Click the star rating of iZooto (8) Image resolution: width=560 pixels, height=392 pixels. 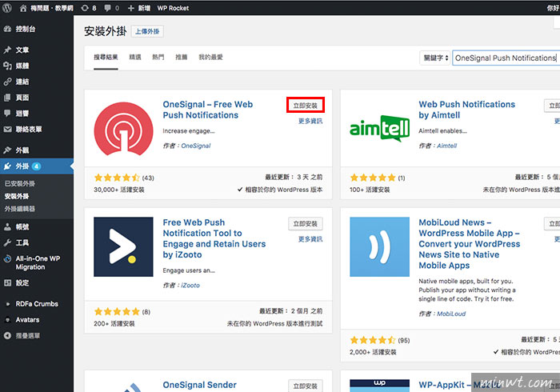117,312
